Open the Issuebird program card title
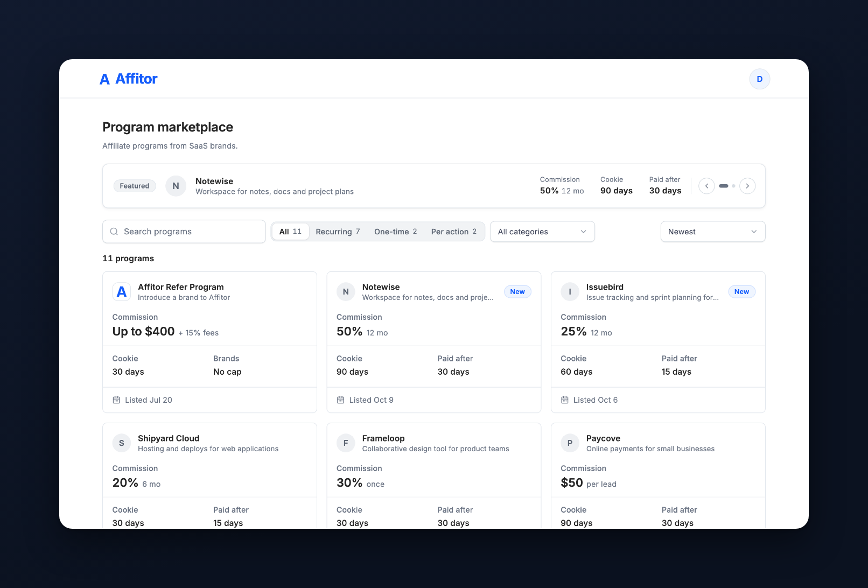The image size is (868, 588). (605, 287)
